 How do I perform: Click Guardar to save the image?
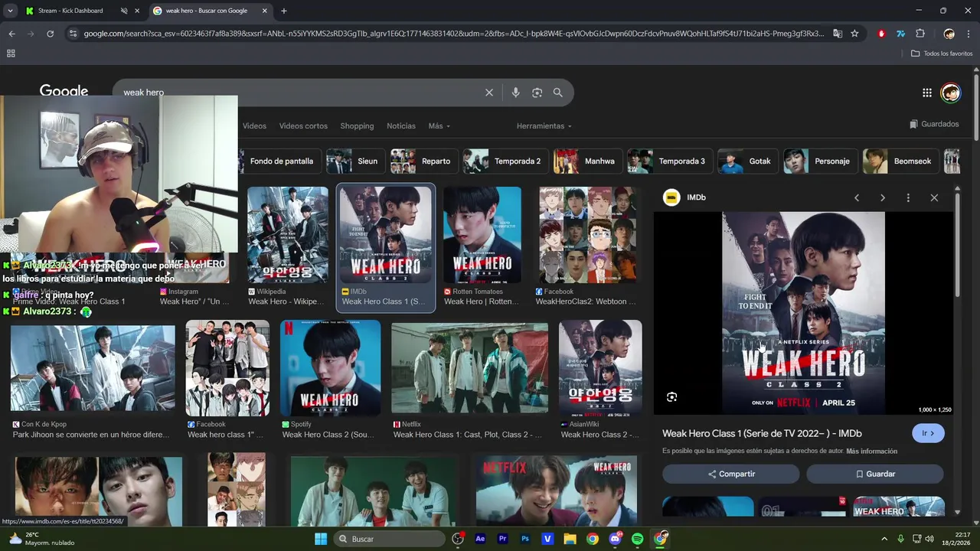875,474
